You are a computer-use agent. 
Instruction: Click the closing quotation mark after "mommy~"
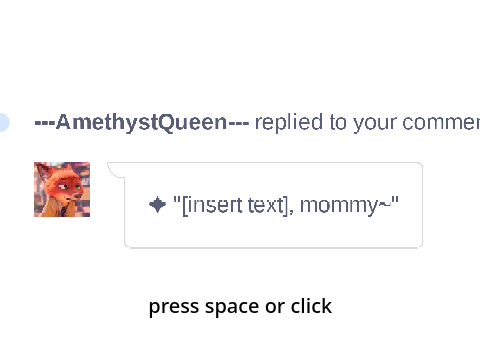tap(395, 200)
